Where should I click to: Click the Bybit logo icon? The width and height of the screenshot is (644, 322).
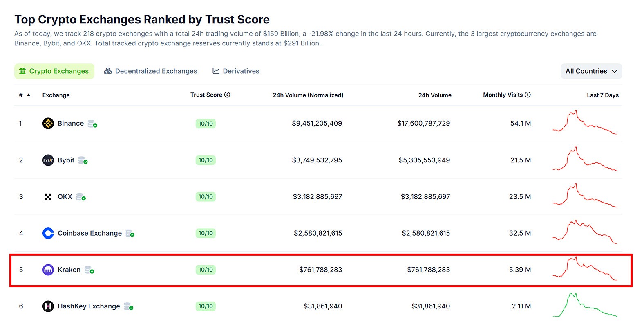coord(48,160)
